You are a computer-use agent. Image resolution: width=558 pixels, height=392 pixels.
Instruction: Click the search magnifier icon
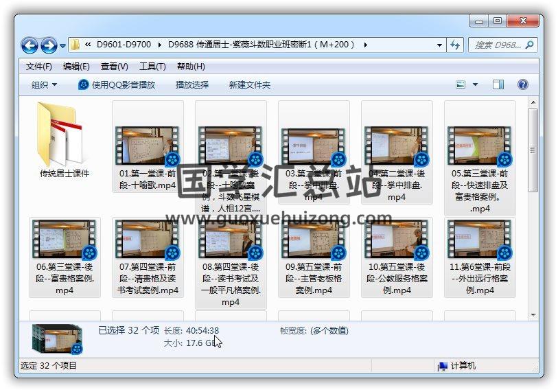coord(530,45)
